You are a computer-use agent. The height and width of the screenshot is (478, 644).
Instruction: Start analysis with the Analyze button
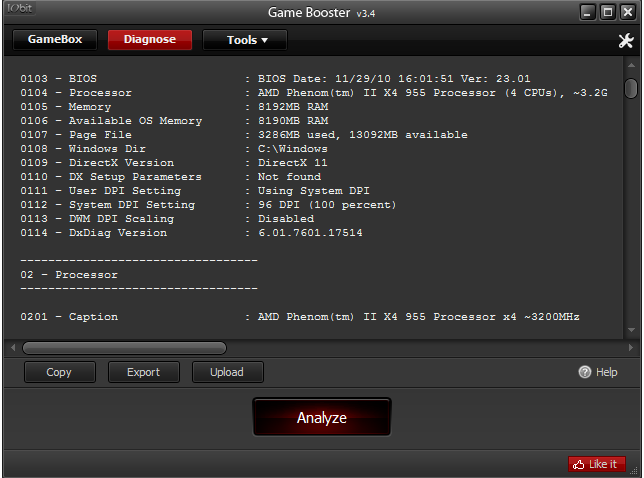322,417
